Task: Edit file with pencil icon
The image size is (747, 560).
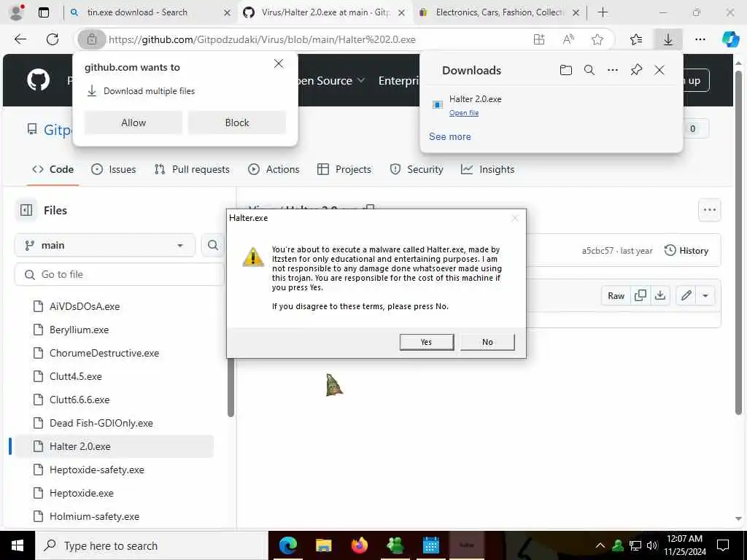Action: 686,296
